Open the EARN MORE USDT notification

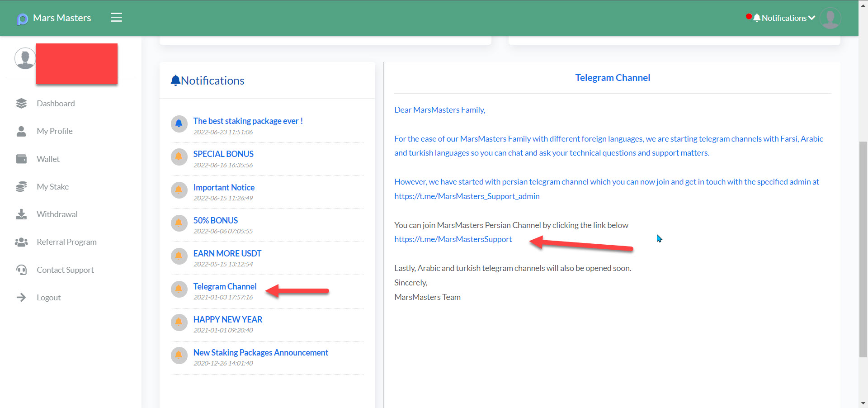(227, 253)
